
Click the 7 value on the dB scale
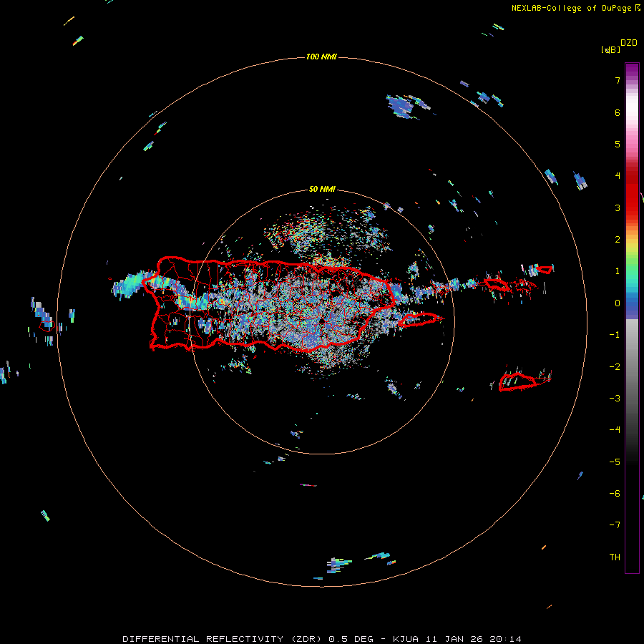(618, 80)
